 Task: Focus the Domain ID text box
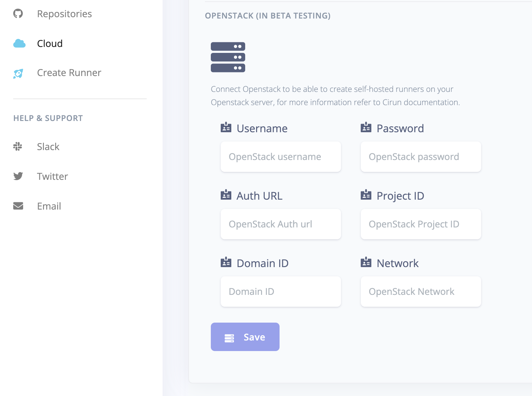click(281, 292)
